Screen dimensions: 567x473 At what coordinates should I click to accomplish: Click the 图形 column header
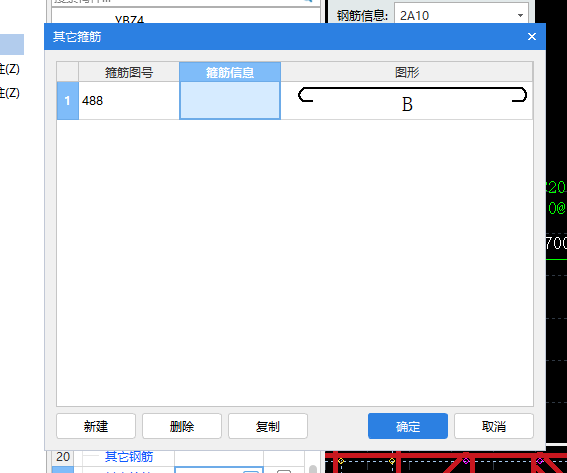click(407, 72)
